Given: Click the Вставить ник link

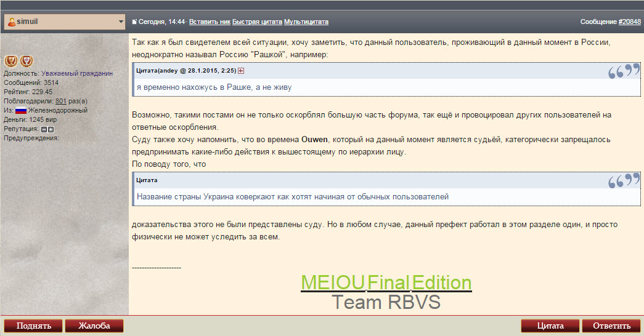Looking at the screenshot, I should (x=210, y=22).
